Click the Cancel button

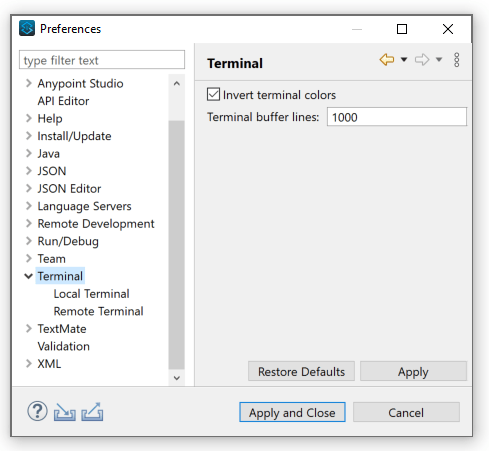click(x=406, y=412)
